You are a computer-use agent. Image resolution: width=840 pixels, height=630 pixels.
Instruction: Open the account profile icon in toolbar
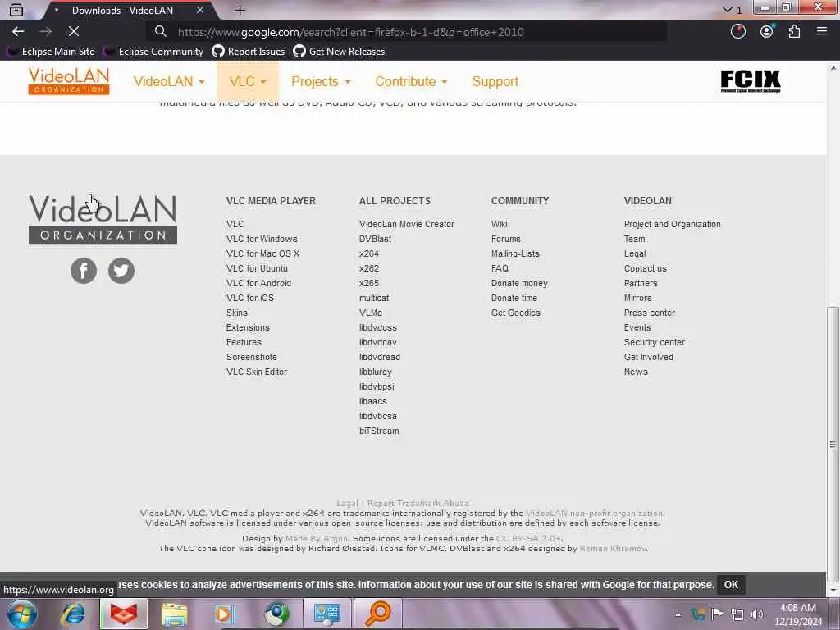(767, 32)
